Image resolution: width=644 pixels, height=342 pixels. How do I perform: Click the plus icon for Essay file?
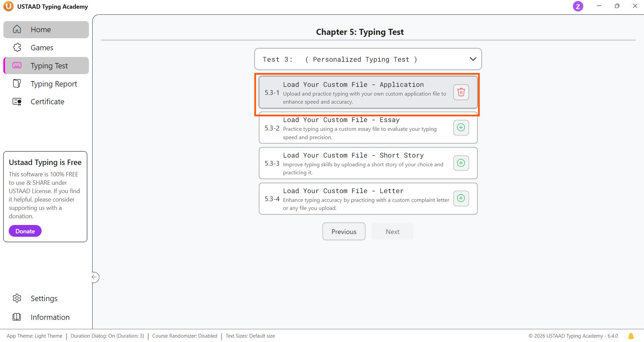click(461, 128)
